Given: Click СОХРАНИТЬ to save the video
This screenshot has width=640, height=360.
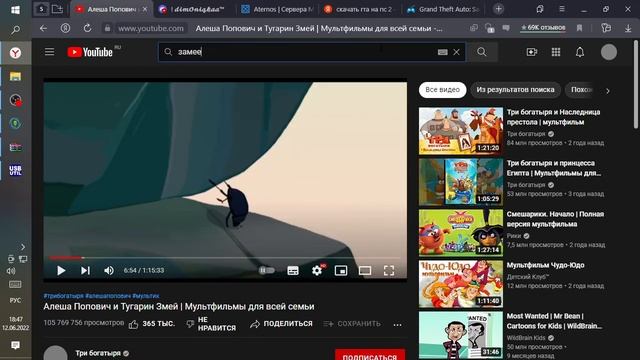Looking at the screenshot, I should (352, 324).
